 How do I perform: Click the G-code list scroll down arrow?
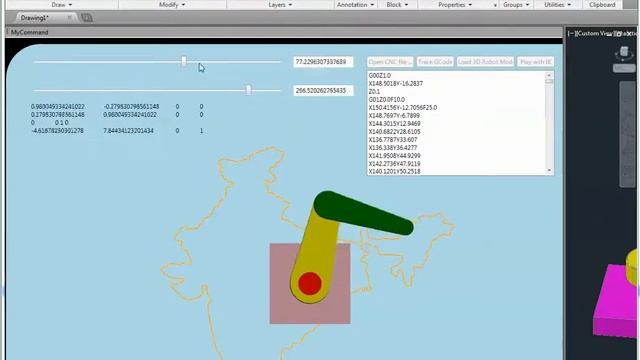coord(549,170)
